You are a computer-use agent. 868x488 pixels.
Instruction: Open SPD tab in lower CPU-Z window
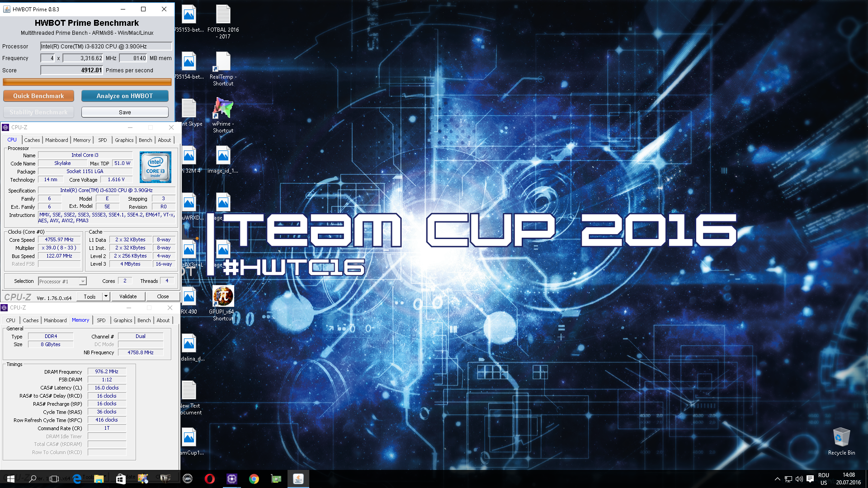[101, 320]
